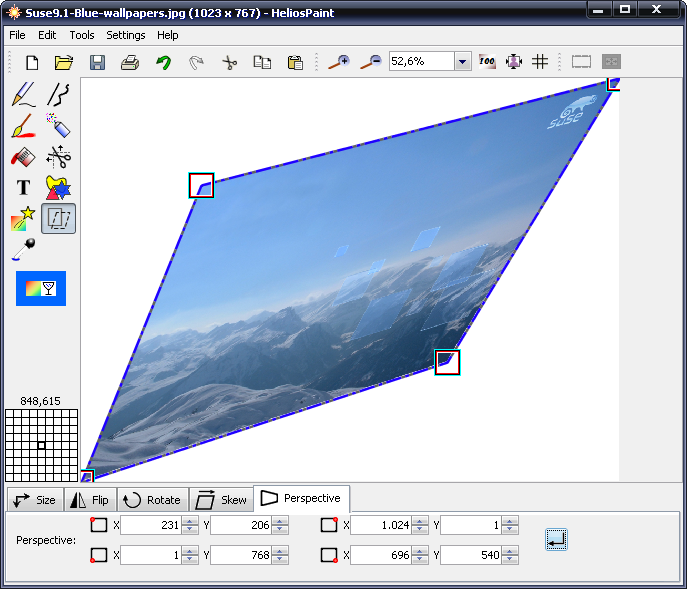Screen dimensions: 687x589
Task: Activate the Text tool
Action: point(24,188)
